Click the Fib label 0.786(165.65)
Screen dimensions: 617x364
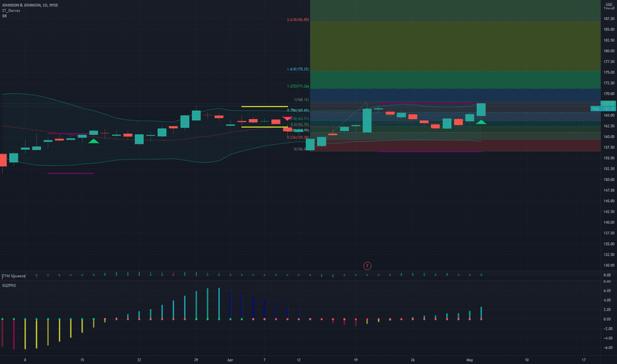(298, 111)
